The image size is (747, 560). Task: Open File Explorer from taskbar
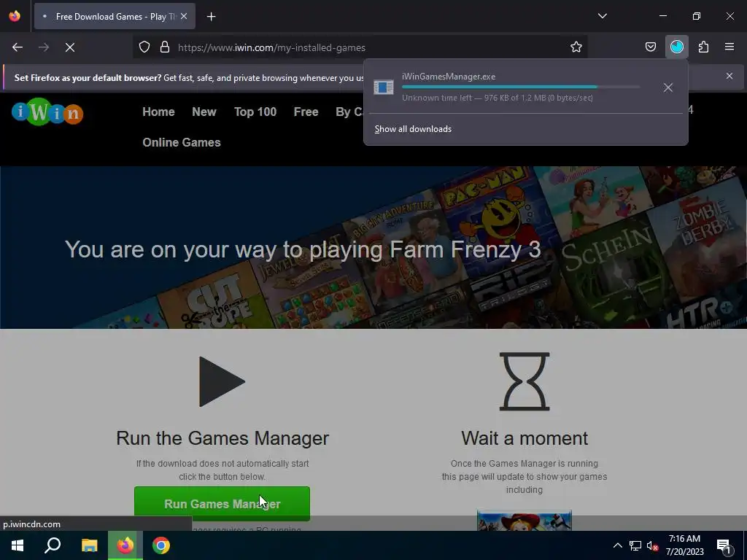coord(89,545)
